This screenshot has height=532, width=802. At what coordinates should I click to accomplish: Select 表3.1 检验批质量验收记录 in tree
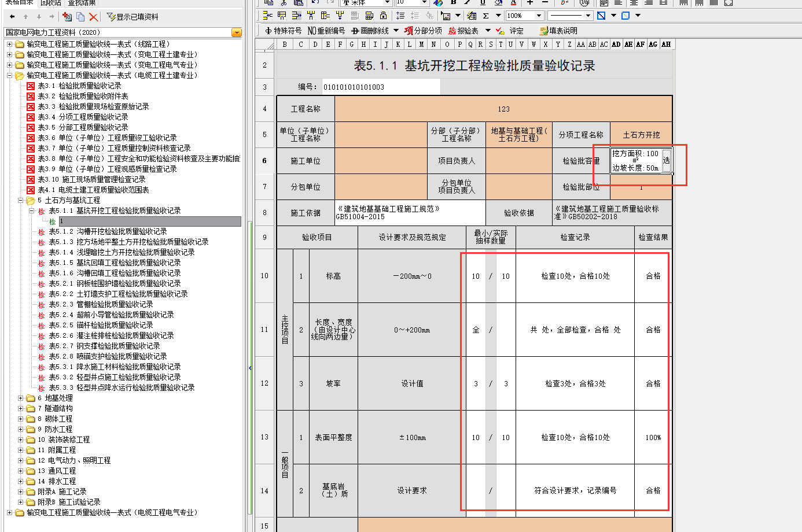click(x=79, y=86)
